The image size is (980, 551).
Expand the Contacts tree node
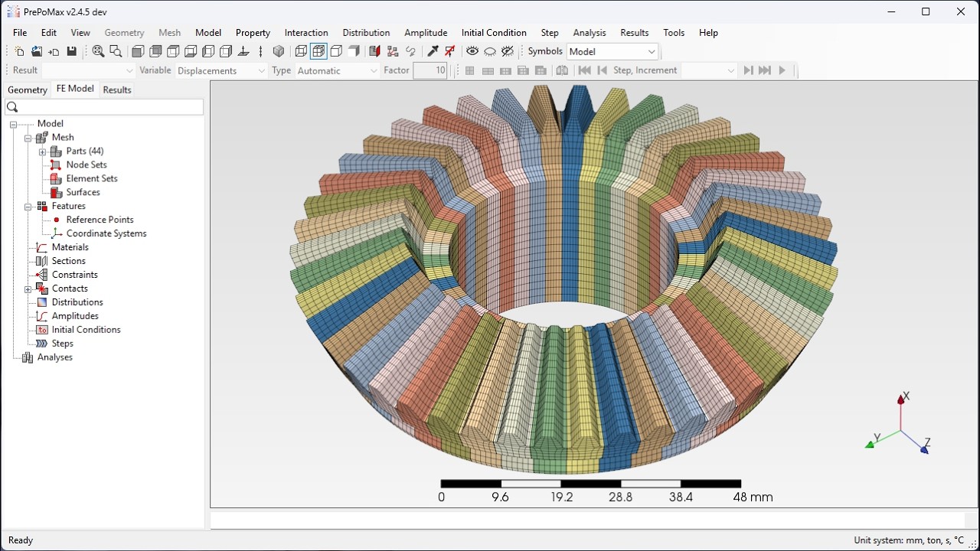pyautogui.click(x=28, y=289)
